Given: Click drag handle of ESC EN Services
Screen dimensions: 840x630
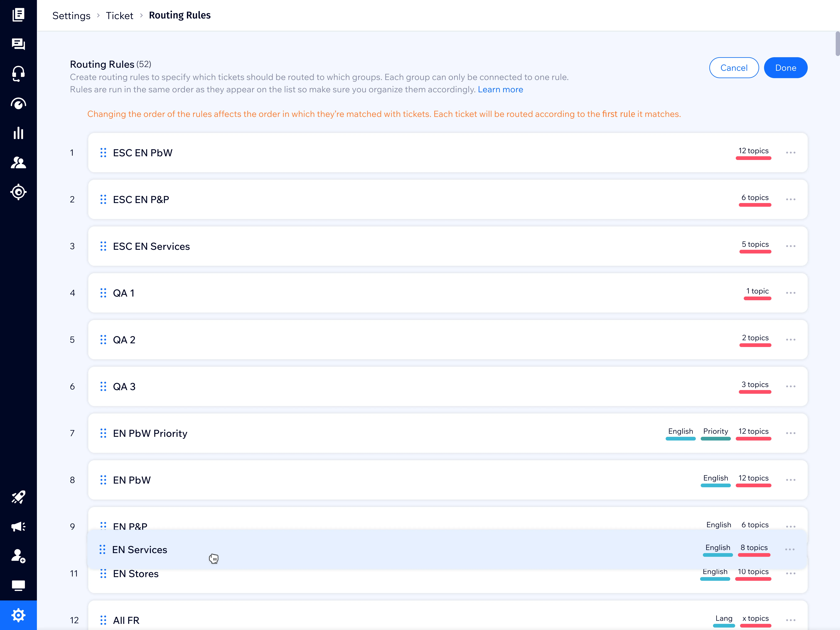Looking at the screenshot, I should coord(103,246).
